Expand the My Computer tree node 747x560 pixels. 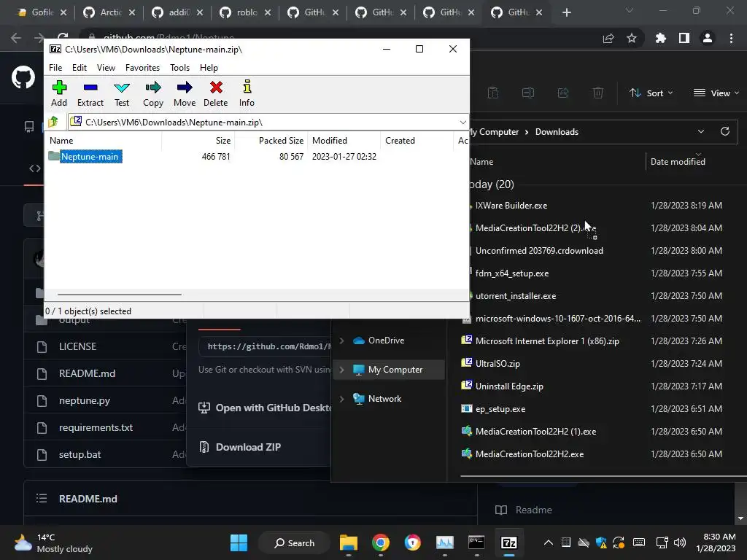click(x=341, y=370)
